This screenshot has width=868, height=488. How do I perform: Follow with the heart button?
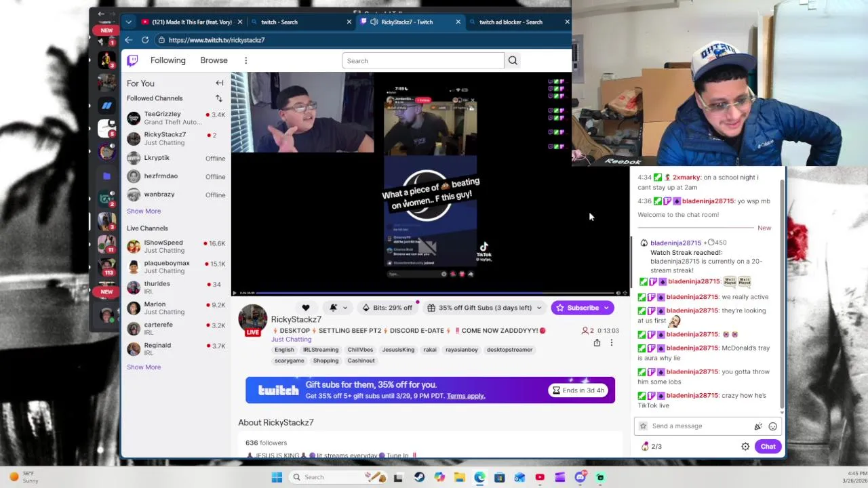coord(306,308)
